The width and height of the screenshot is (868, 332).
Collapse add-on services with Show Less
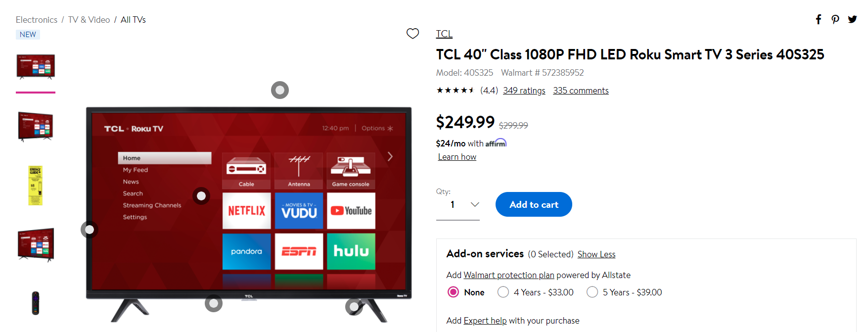(596, 254)
